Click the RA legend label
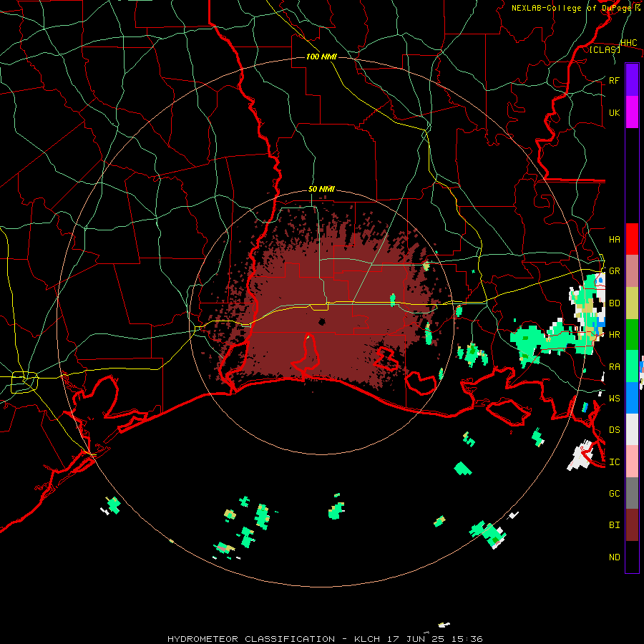Screen dimensions: 644x644 click(614, 367)
